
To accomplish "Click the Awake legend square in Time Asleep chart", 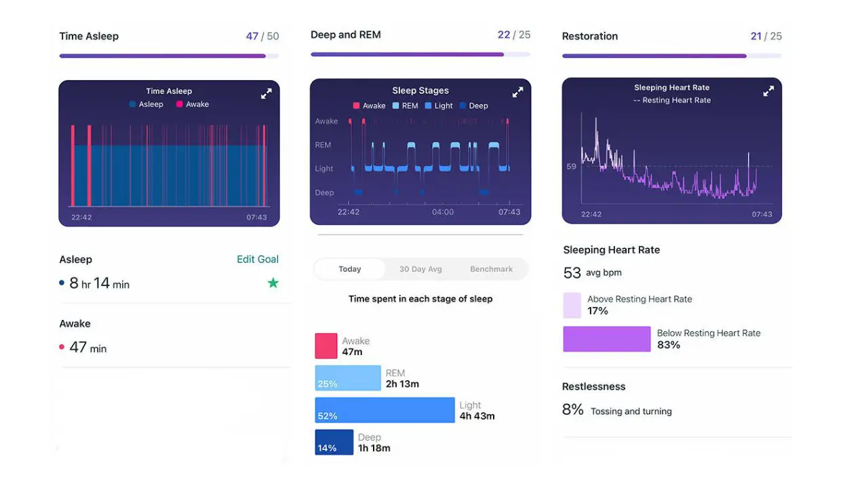I will coord(180,104).
